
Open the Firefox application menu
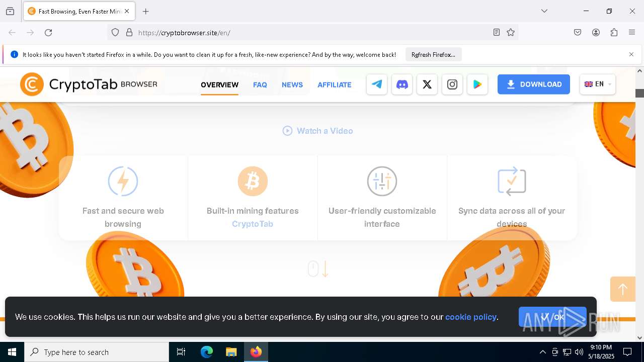point(632,33)
